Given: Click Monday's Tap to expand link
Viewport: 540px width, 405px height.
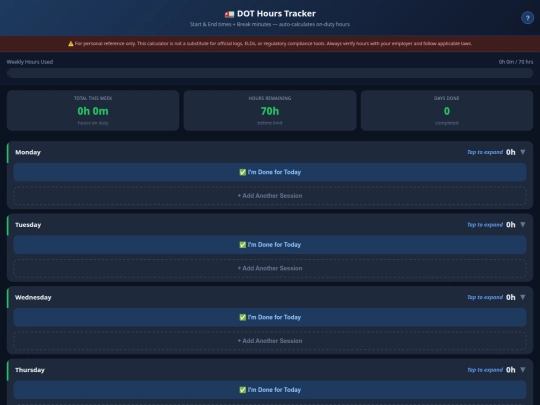Looking at the screenshot, I should coord(485,152).
